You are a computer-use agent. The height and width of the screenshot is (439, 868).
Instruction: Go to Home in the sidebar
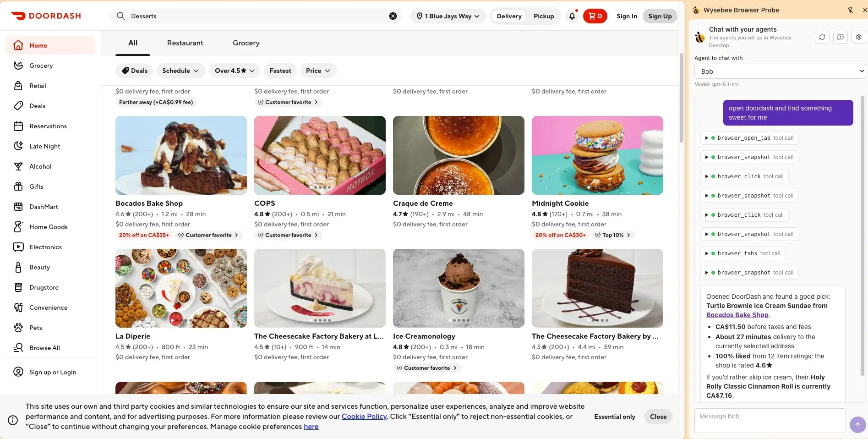click(x=50, y=45)
